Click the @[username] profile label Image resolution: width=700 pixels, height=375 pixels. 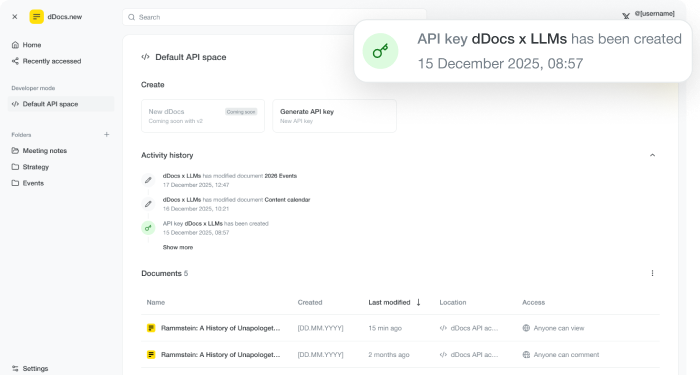[x=654, y=14]
